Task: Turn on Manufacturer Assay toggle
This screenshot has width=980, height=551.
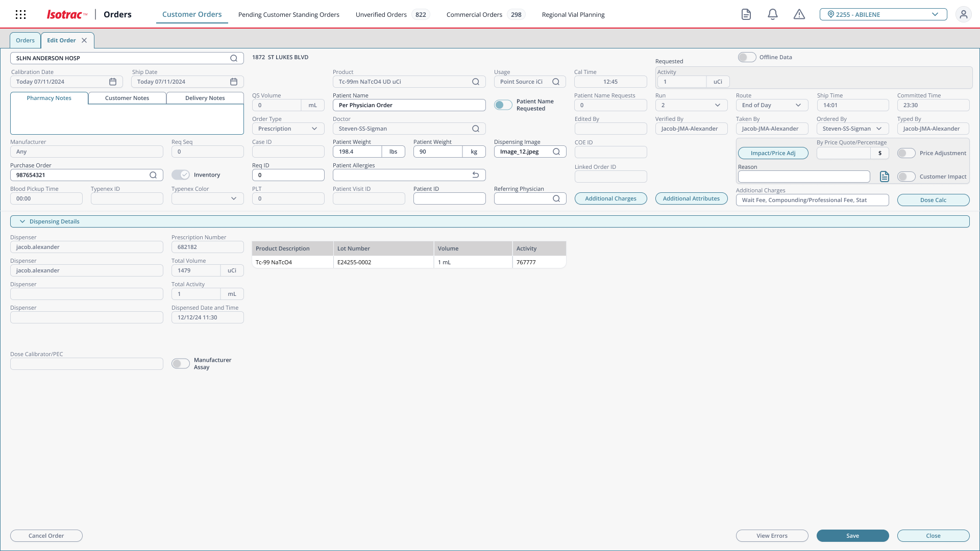Action: (180, 364)
